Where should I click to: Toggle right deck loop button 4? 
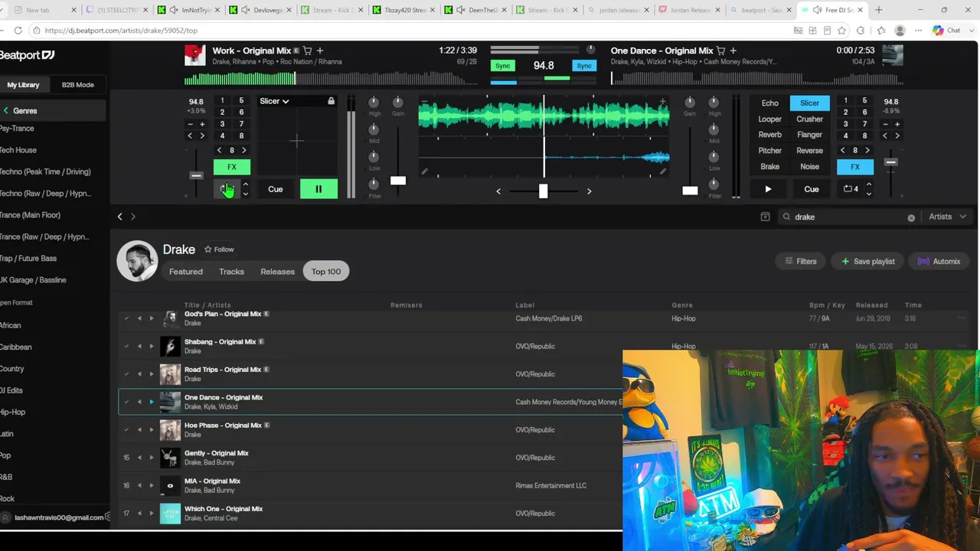[x=851, y=189]
